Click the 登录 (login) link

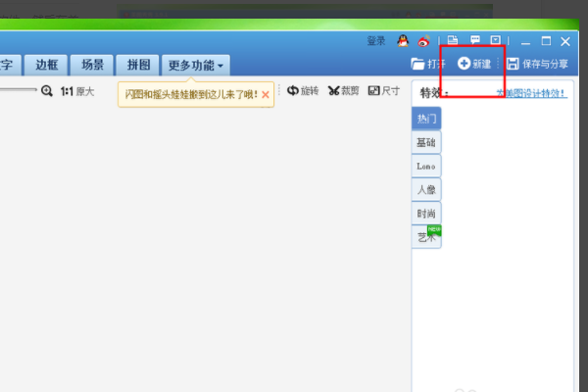coord(376,41)
